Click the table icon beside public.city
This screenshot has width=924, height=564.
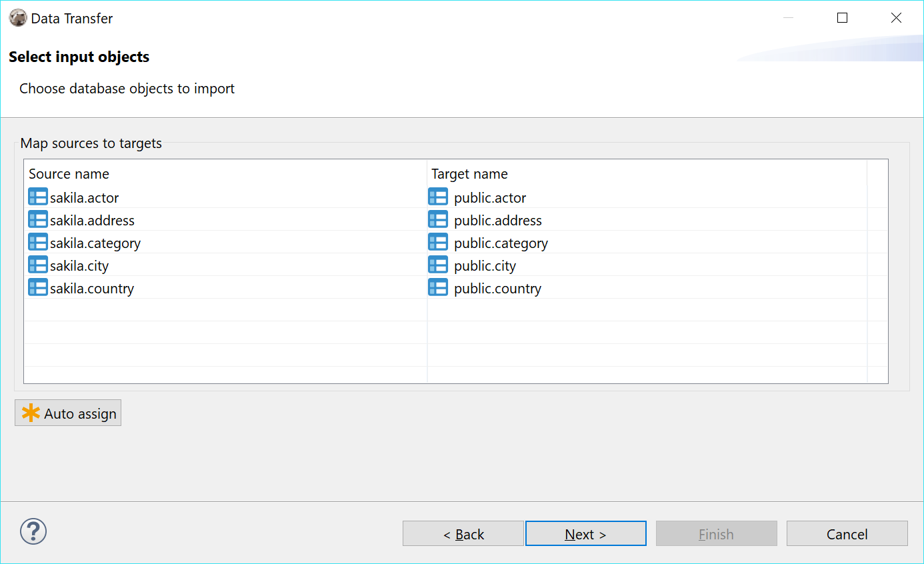pos(438,265)
